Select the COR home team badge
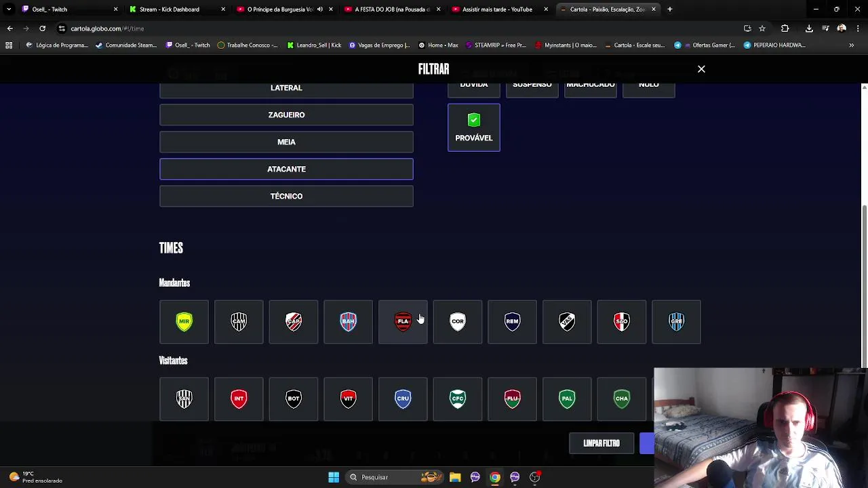The width and height of the screenshot is (868, 488). point(458,322)
